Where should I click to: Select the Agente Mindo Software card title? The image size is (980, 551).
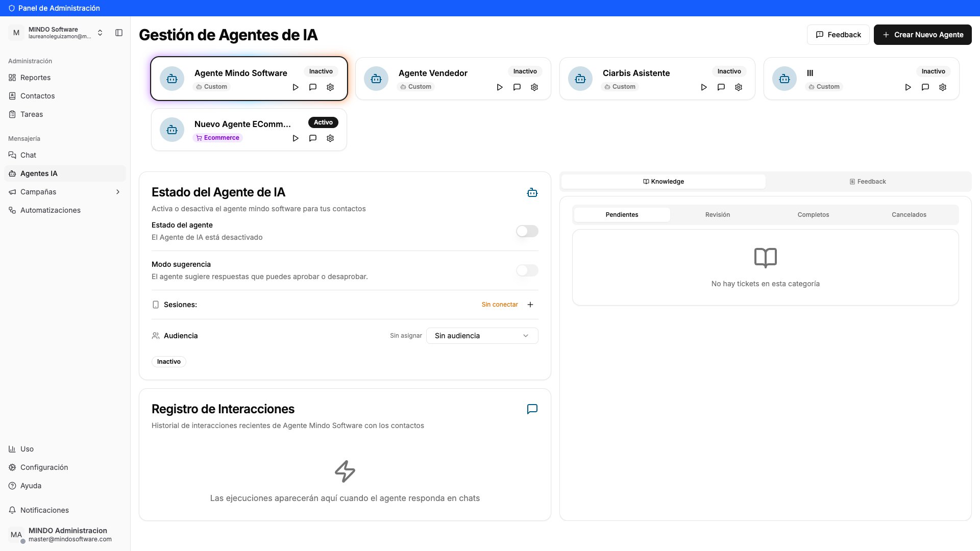[241, 73]
